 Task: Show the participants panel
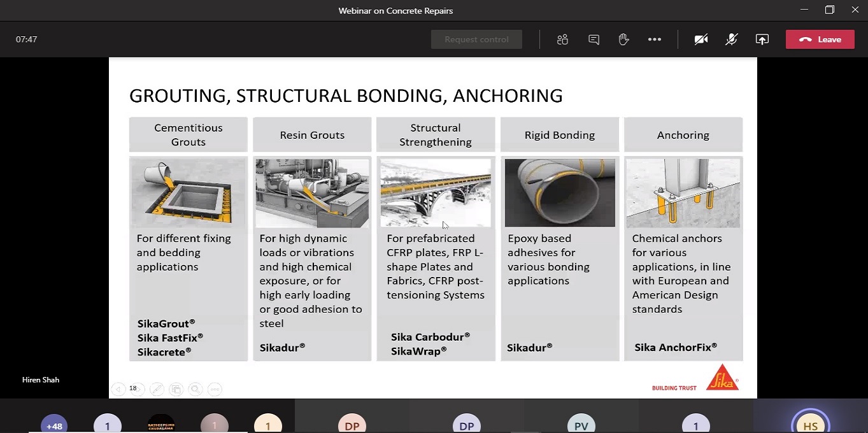pyautogui.click(x=562, y=39)
